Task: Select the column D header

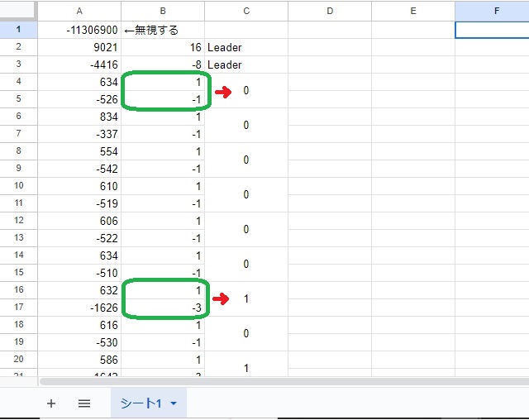Action: [x=330, y=11]
